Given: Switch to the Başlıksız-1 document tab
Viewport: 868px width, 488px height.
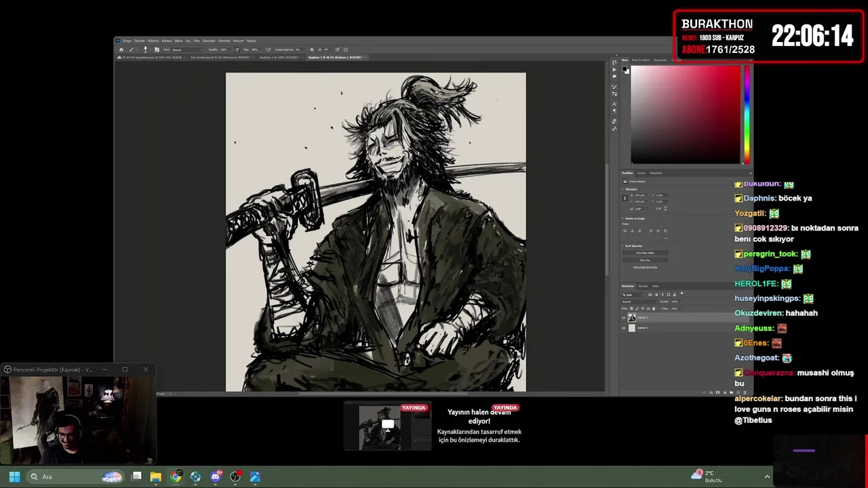Looking at the screenshot, I should (281, 58).
